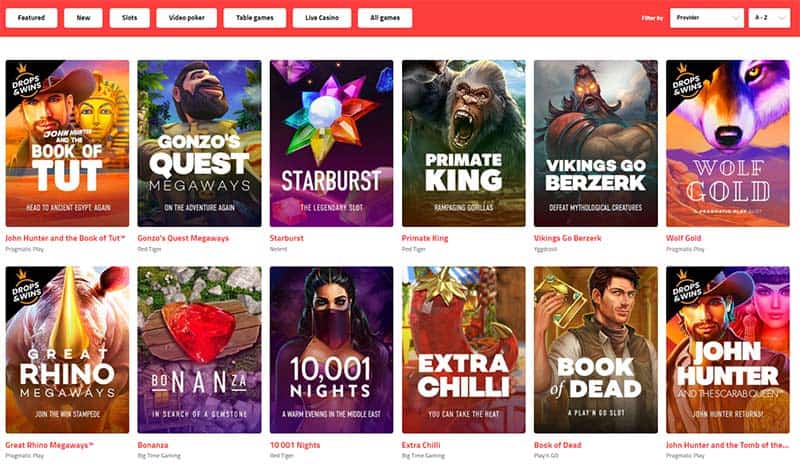Open the Slots category tab
Screen dimensions: 800x476
tap(130, 18)
